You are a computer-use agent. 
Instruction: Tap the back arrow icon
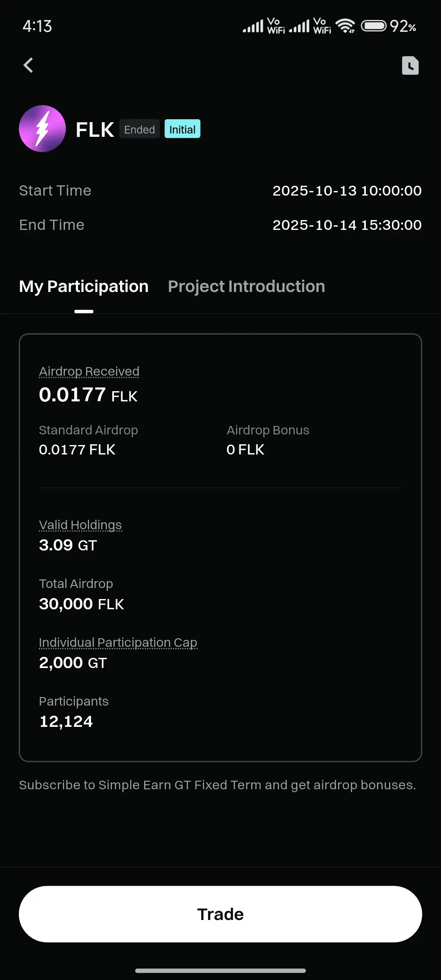[28, 65]
